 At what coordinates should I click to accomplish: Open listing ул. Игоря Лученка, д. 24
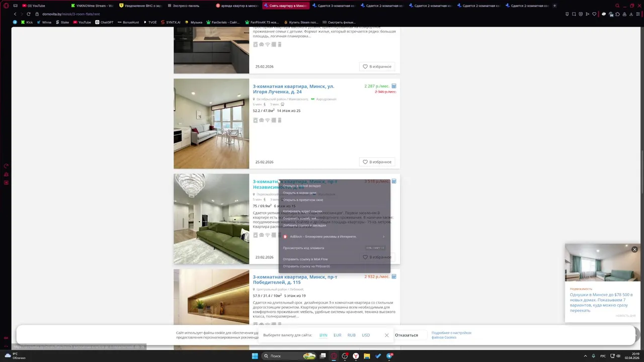[x=293, y=89]
